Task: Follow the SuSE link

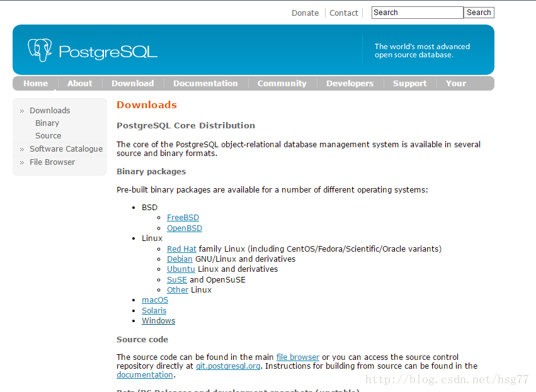Action: tap(177, 279)
